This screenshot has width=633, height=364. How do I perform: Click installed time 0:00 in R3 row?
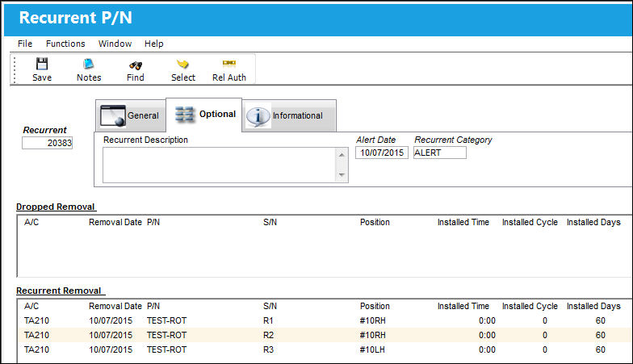point(488,350)
